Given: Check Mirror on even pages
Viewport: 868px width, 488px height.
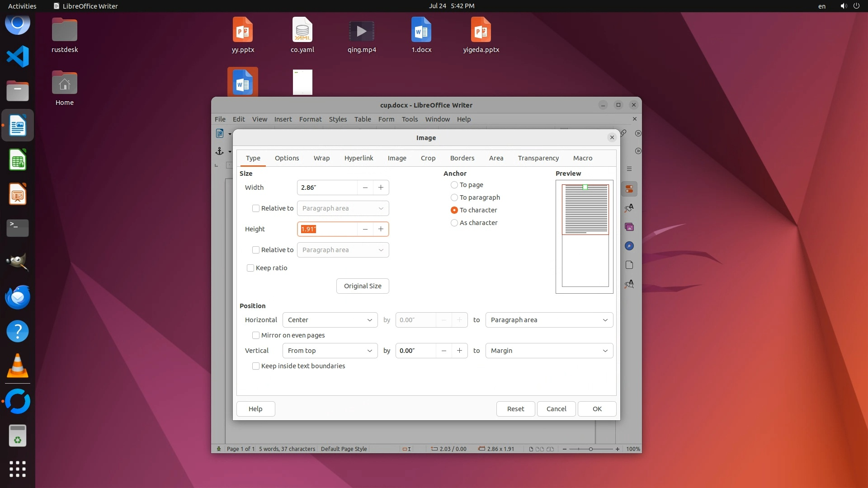Looking at the screenshot, I should coord(256,335).
